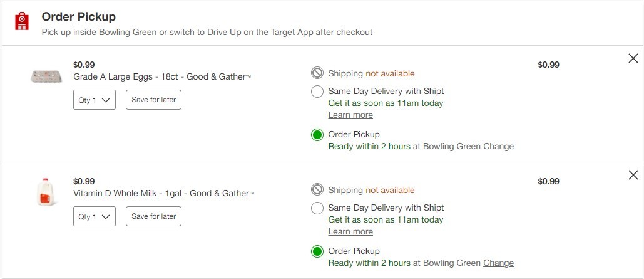
Task: Open Grade A Large Eggs product title
Action: tap(162, 77)
